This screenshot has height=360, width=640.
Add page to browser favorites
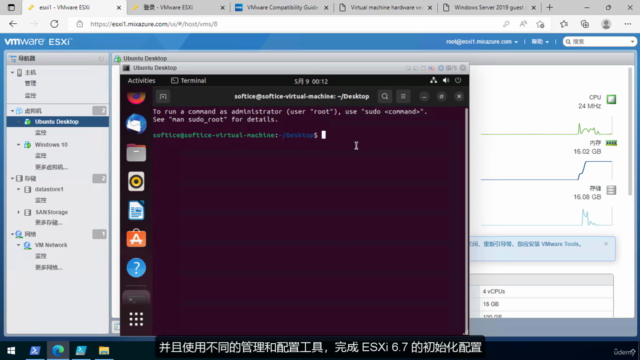540,24
